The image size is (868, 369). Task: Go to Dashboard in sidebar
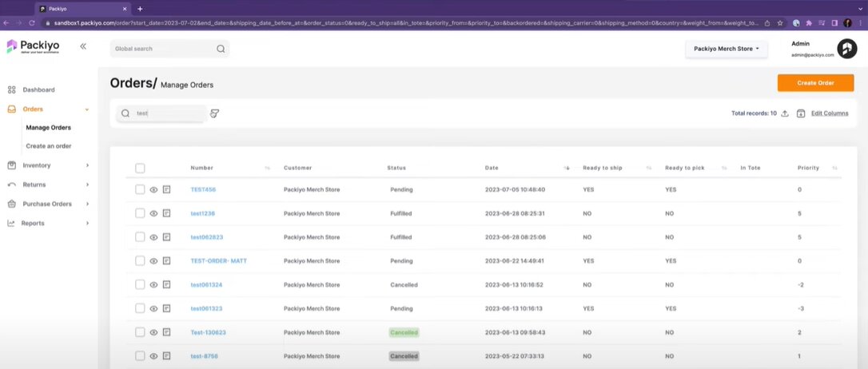(38, 89)
